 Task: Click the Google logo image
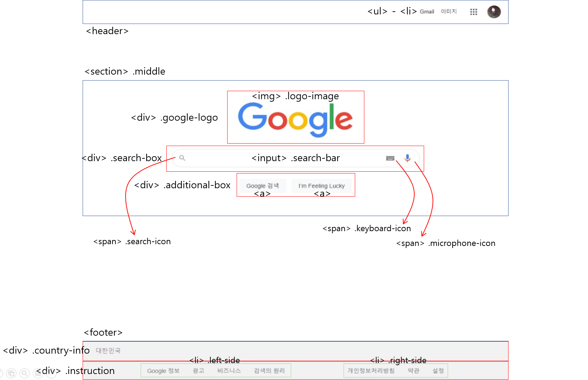pyautogui.click(x=295, y=120)
